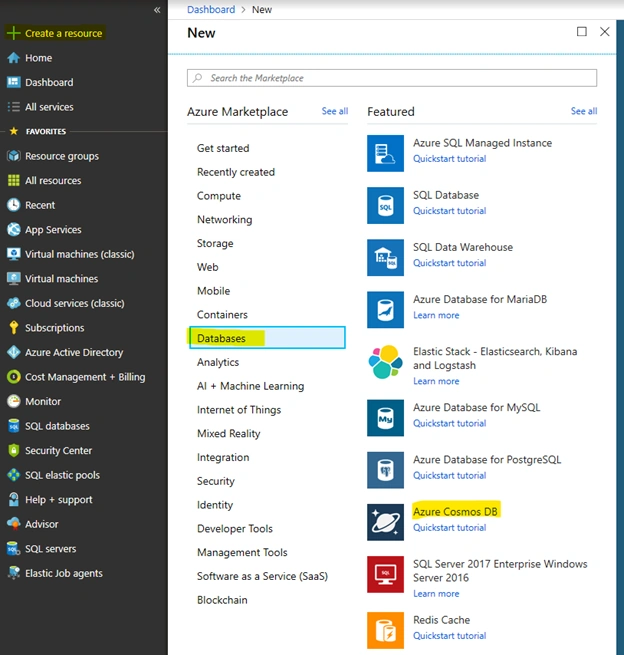
Task: Open Elastic Job agents in sidebar
Action: tap(63, 573)
